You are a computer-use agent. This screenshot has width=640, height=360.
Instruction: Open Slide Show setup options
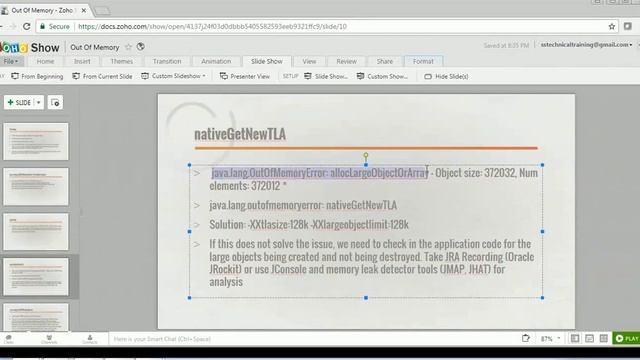coord(326,76)
